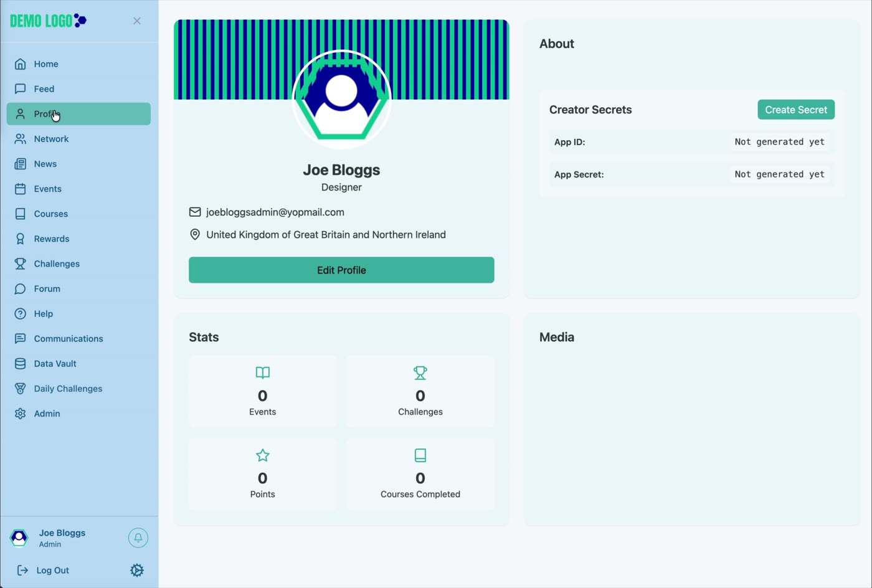Open the Help section

point(78,313)
